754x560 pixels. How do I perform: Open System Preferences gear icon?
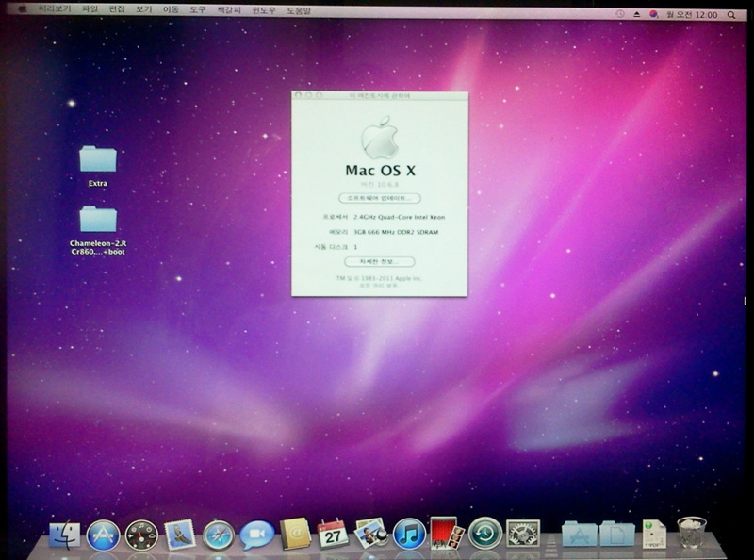point(523,534)
